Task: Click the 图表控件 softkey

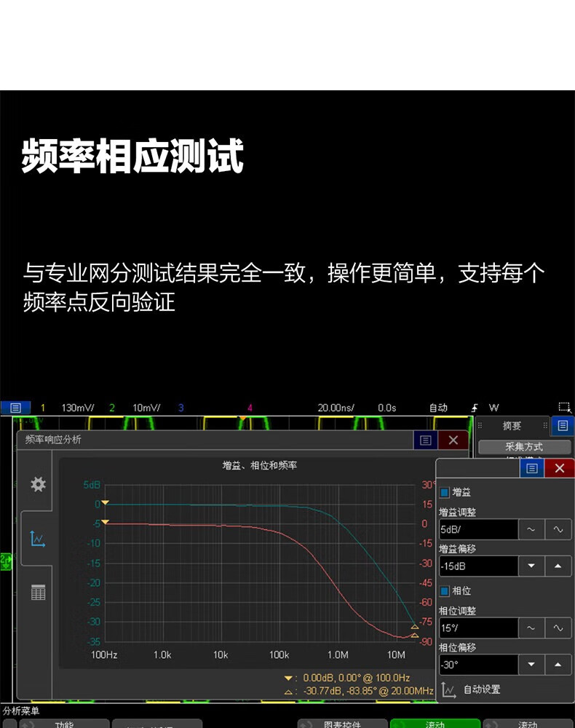Action: coord(343,724)
